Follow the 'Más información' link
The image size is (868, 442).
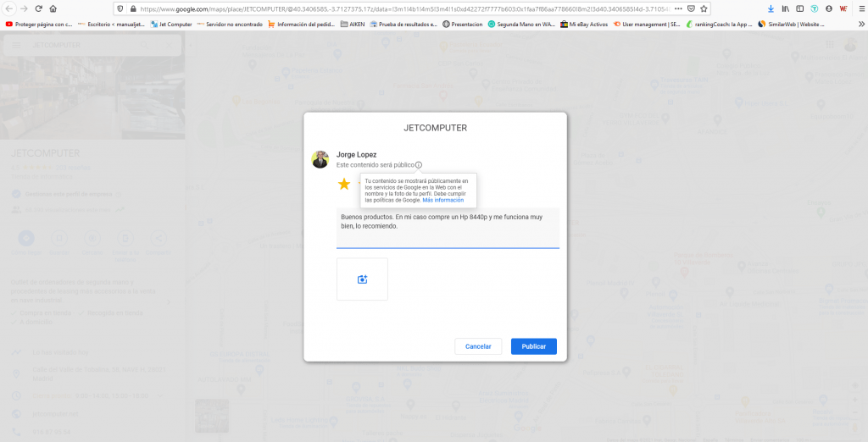442,201
